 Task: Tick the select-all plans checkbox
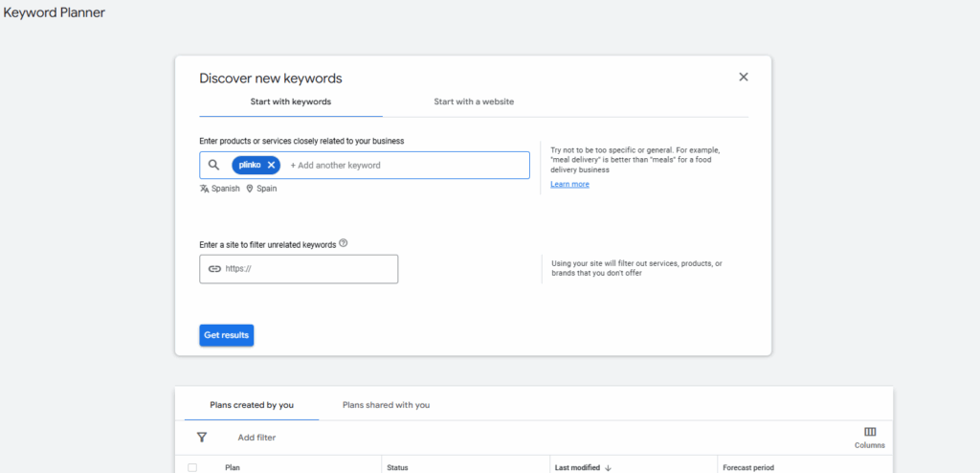(x=192, y=467)
